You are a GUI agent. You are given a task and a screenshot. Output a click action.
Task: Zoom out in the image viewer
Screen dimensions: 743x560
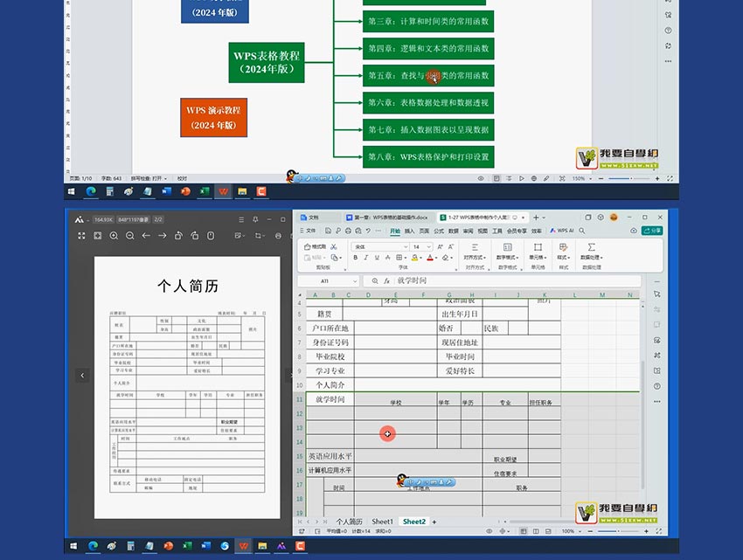click(130, 236)
